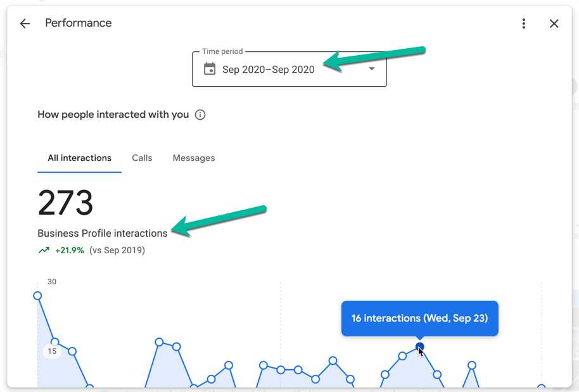579x392 pixels.
Task: Click the Performance panel title
Action: [x=78, y=23]
